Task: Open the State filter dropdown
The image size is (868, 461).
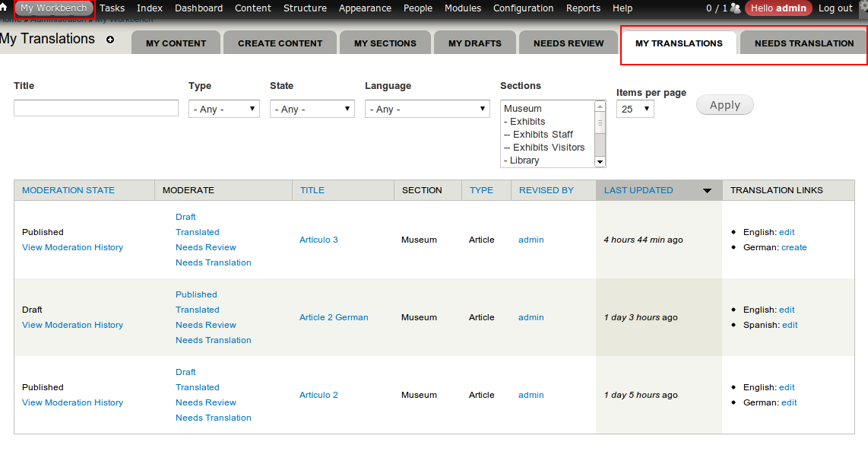Action: point(312,109)
